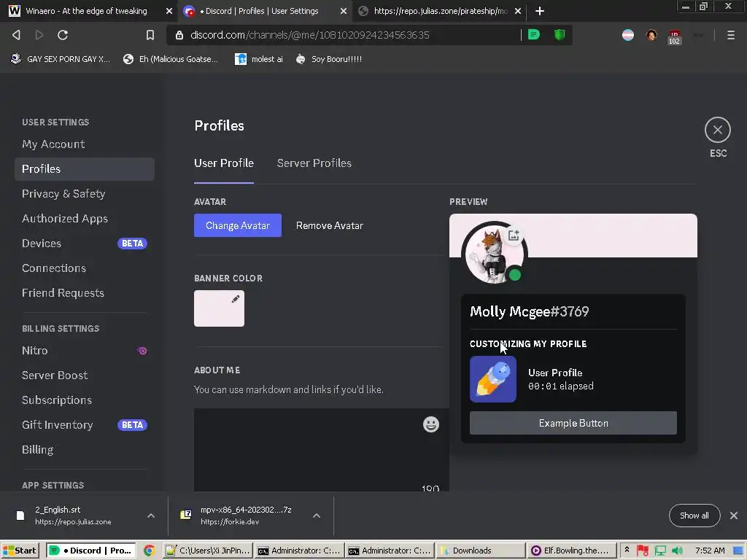Click into the About Me text box
Viewport: 747px width, 560px height.
322,449
